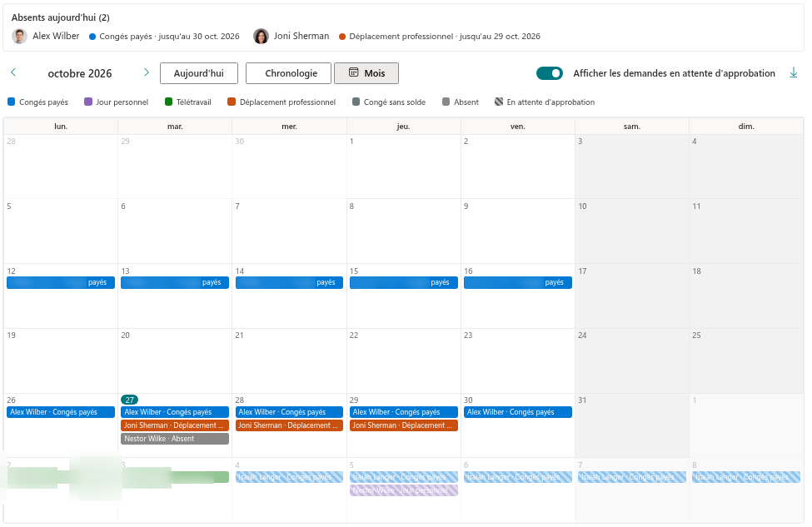Click the En attente d'approbation striped swatch
This screenshot has height=527, width=812.
(x=499, y=102)
